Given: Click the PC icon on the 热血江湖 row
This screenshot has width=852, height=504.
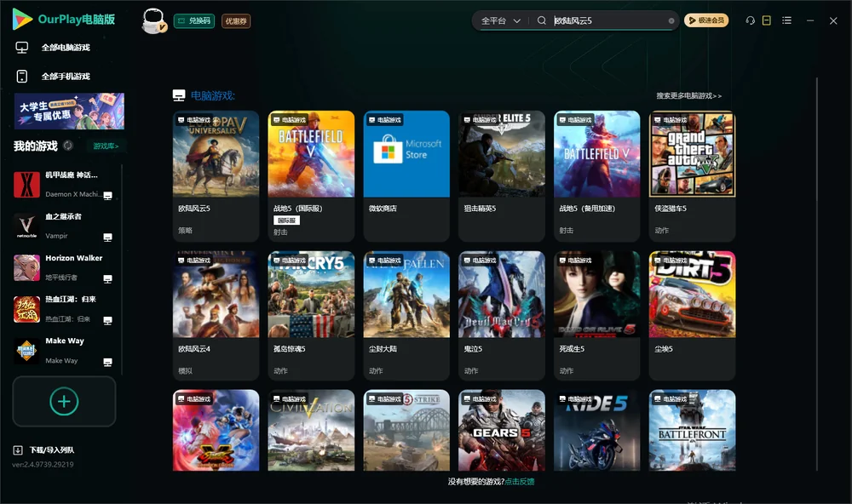Looking at the screenshot, I should point(107,320).
